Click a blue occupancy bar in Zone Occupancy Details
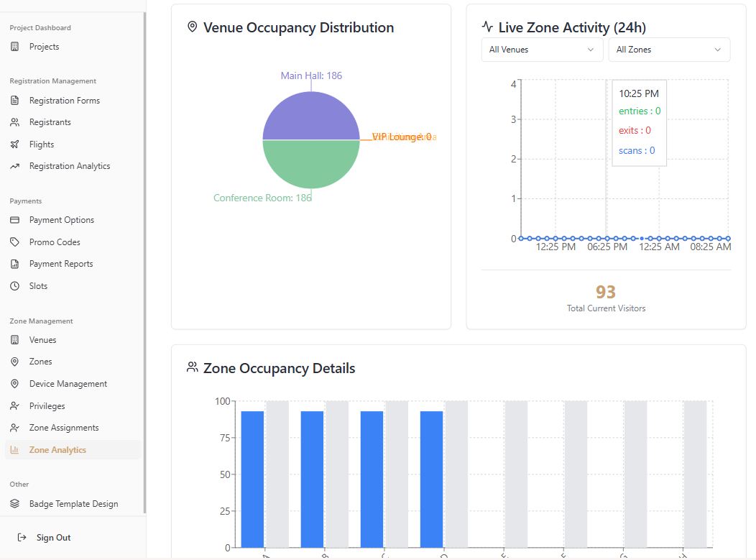Image resolution: width=756 pixels, height=560 pixels. [x=253, y=474]
